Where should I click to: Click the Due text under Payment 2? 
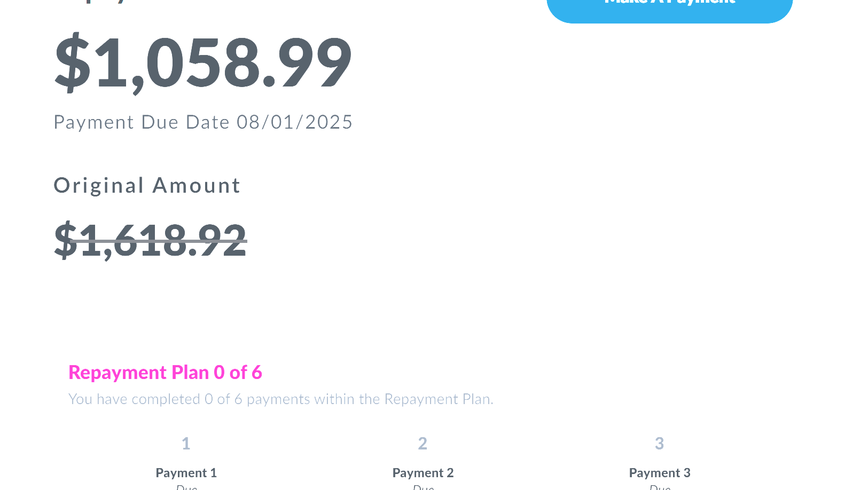tap(423, 487)
